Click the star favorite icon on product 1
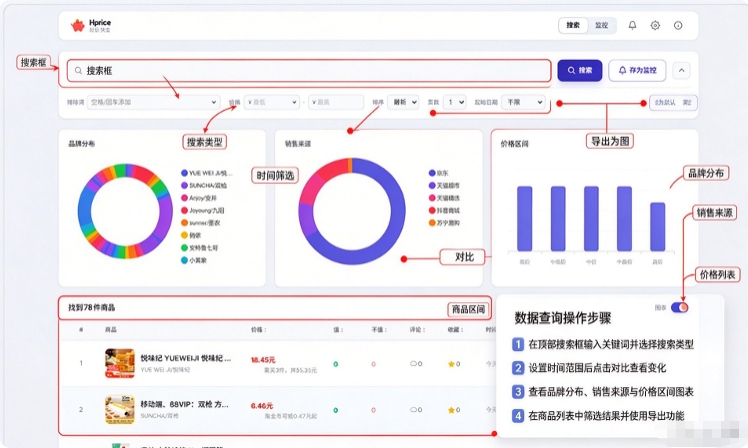 (x=451, y=364)
